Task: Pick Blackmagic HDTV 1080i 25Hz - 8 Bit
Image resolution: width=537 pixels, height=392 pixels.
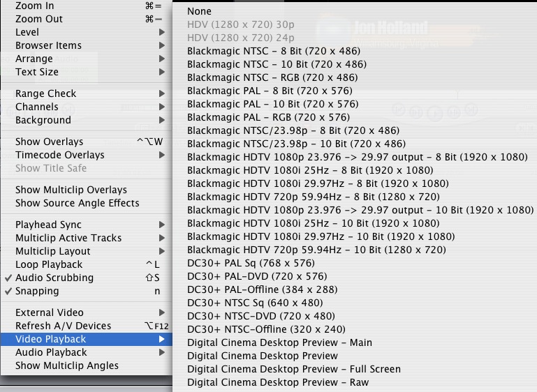Action: click(x=355, y=170)
